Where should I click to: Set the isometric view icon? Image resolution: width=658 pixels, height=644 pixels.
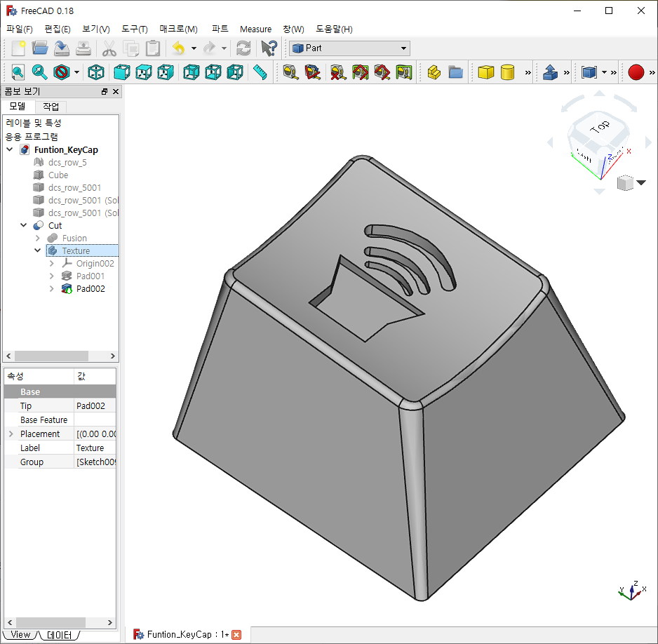[x=96, y=72]
